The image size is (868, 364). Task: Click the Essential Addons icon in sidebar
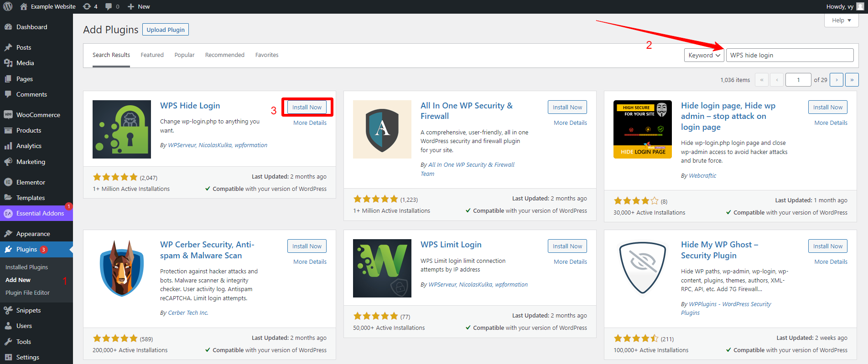point(8,213)
